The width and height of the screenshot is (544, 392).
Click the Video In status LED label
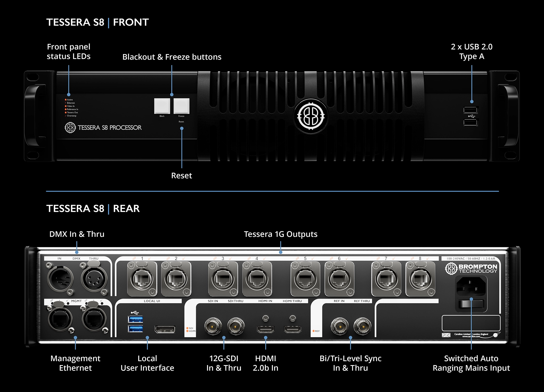[71, 106]
